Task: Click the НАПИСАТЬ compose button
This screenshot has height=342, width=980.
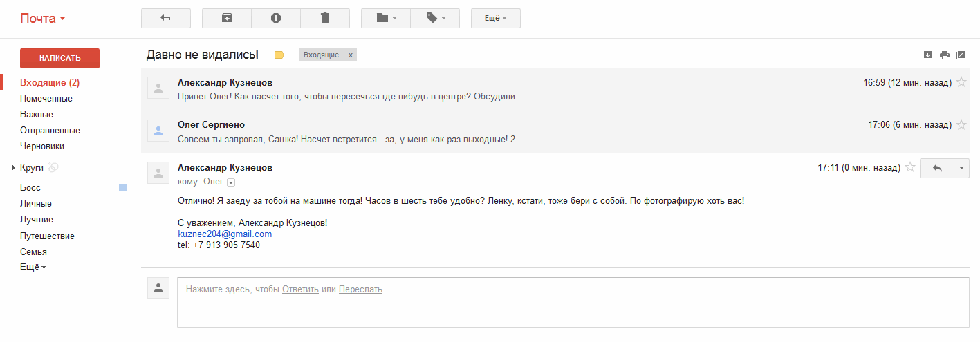Action: point(60,58)
